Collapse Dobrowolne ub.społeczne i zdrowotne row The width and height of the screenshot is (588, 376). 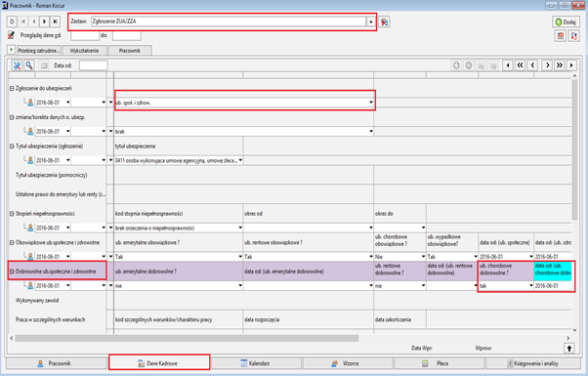pyautogui.click(x=12, y=272)
